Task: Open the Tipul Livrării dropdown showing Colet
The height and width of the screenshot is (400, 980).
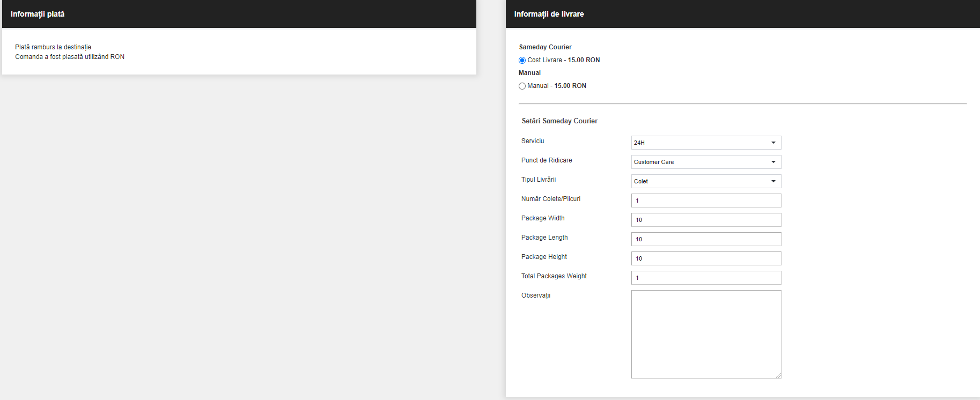Action: (x=706, y=181)
